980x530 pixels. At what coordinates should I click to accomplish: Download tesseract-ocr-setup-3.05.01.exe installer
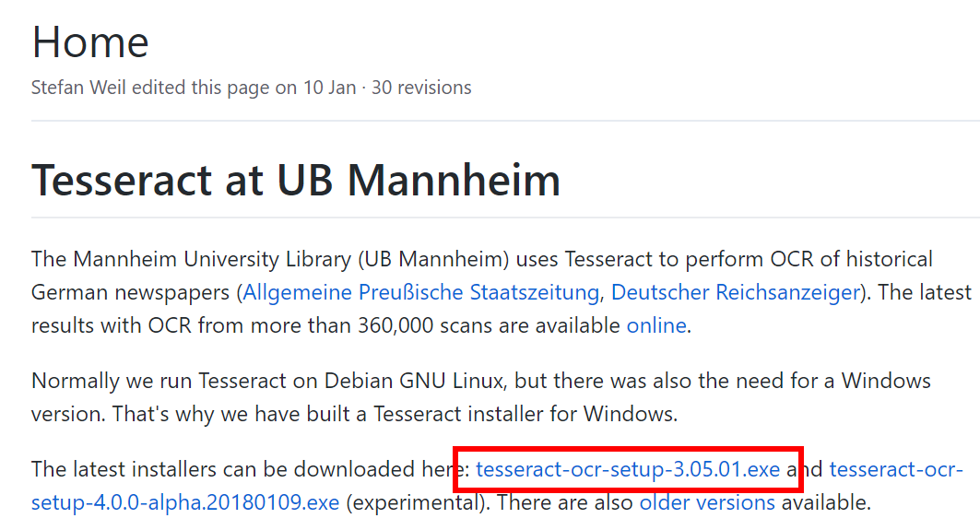pos(628,469)
